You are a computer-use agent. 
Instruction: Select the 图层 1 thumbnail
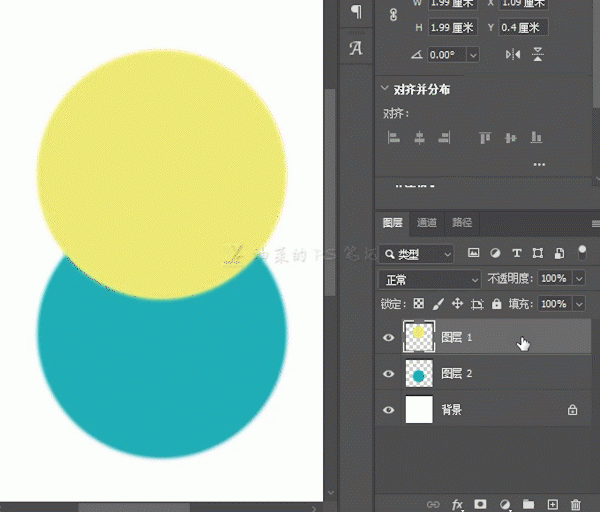[419, 336]
